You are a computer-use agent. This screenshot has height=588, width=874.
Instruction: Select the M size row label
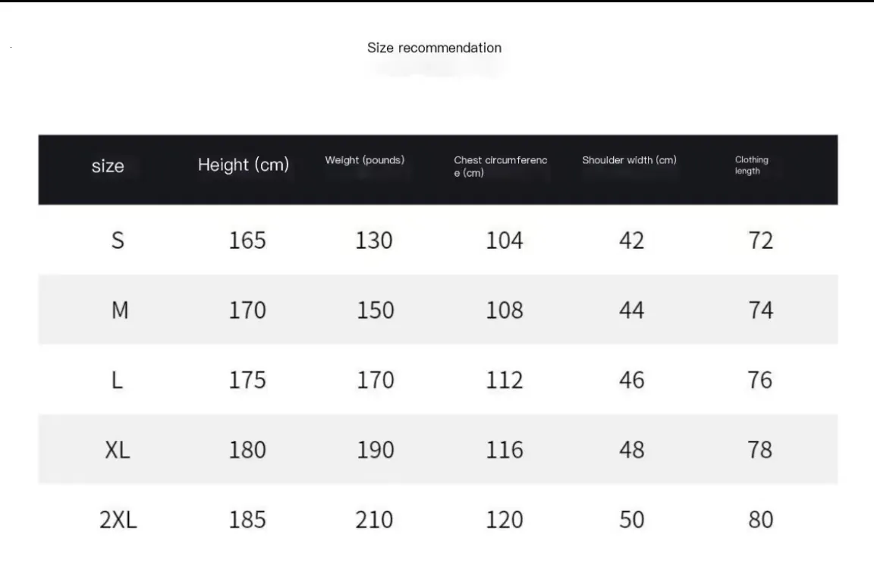(x=120, y=310)
